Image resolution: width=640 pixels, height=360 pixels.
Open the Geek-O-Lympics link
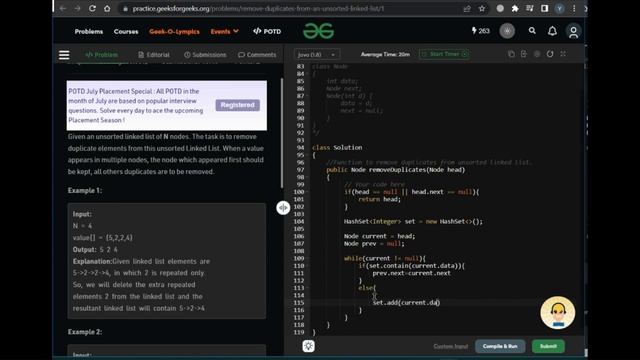tap(174, 31)
